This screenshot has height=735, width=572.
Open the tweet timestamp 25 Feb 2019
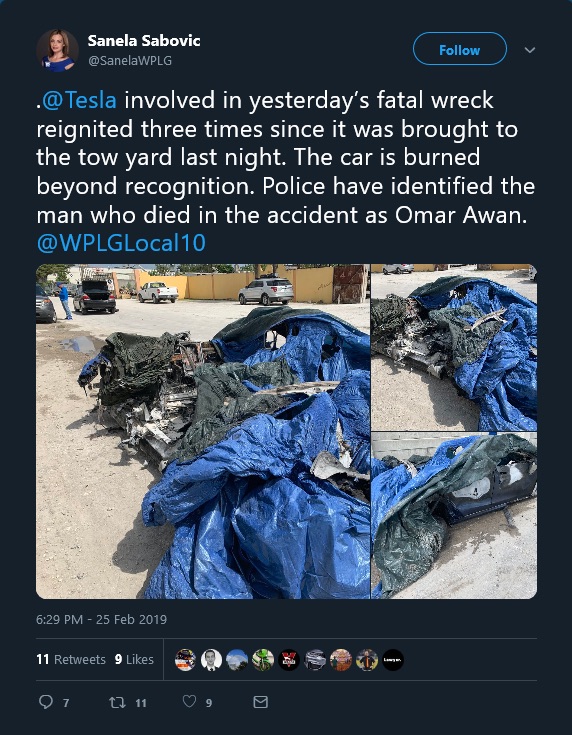[x=101, y=619]
